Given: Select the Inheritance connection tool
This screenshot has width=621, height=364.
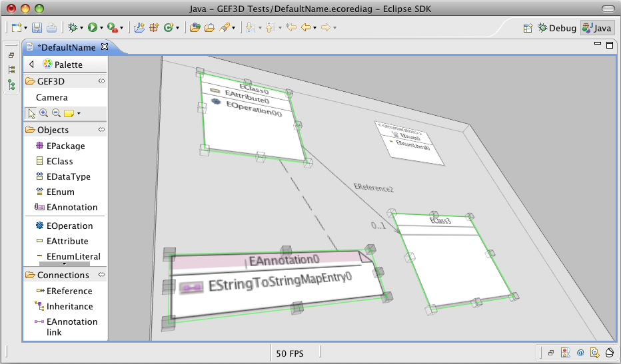Looking at the screenshot, I should pos(65,306).
